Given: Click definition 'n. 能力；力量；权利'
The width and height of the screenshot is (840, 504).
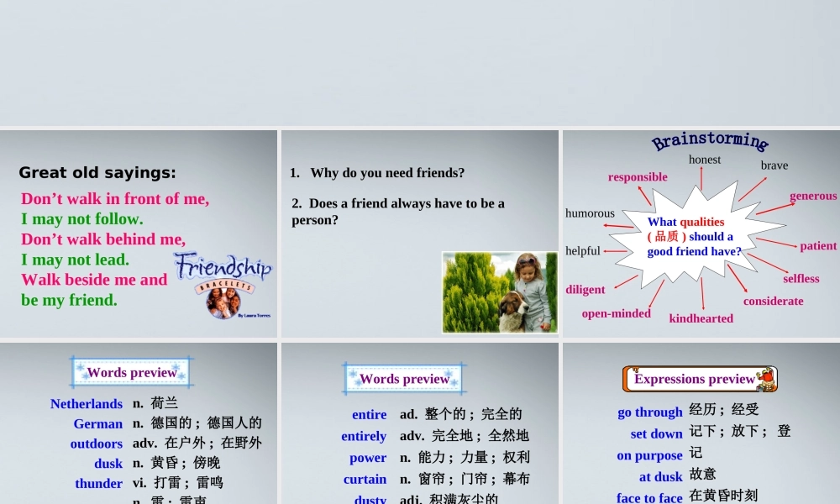Looking at the screenshot, I should coord(465,458).
